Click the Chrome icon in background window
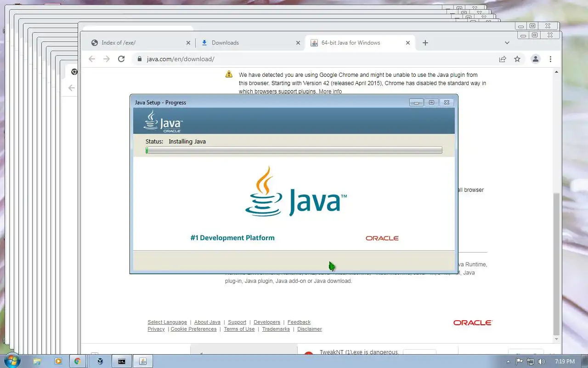Image resolution: width=588 pixels, height=368 pixels. point(74,72)
